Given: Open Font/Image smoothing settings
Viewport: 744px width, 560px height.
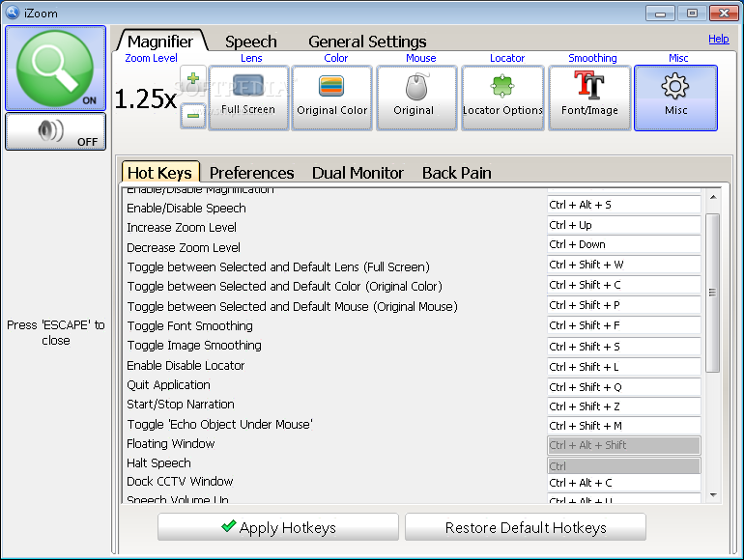Looking at the screenshot, I should [589, 98].
